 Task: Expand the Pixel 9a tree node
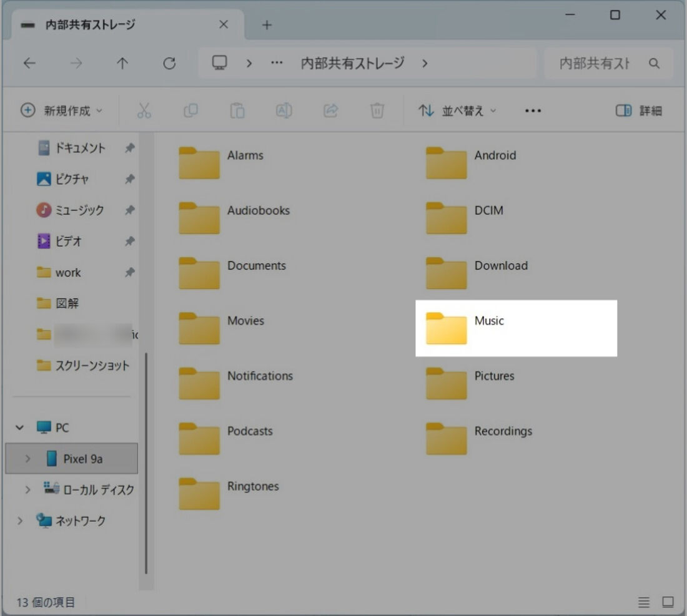(x=27, y=458)
